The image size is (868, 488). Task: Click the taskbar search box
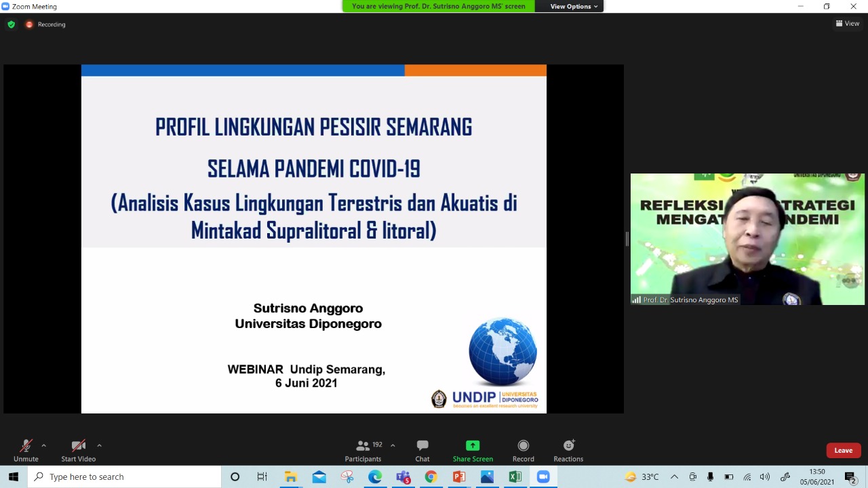[125, 476]
